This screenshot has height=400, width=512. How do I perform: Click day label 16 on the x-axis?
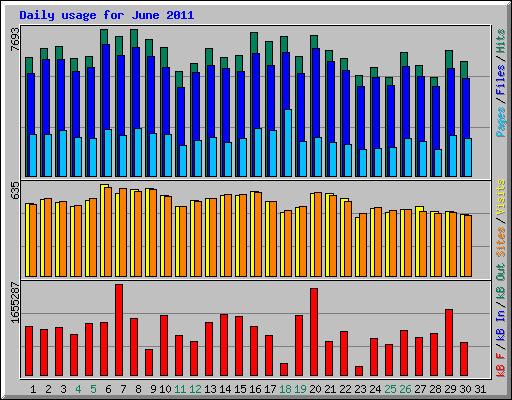(255, 389)
